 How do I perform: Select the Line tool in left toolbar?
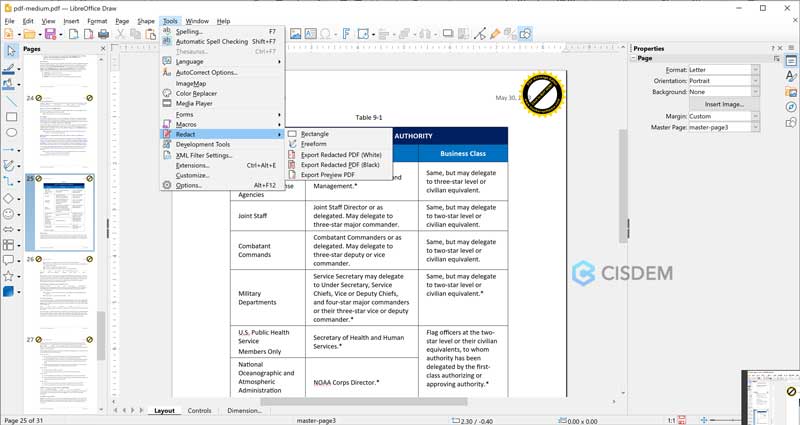[x=11, y=101]
